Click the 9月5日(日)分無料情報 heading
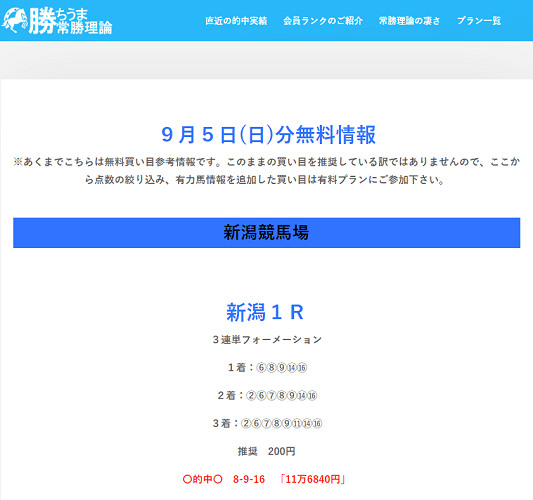Image resolution: width=533 pixels, height=500 pixels. pos(268,135)
